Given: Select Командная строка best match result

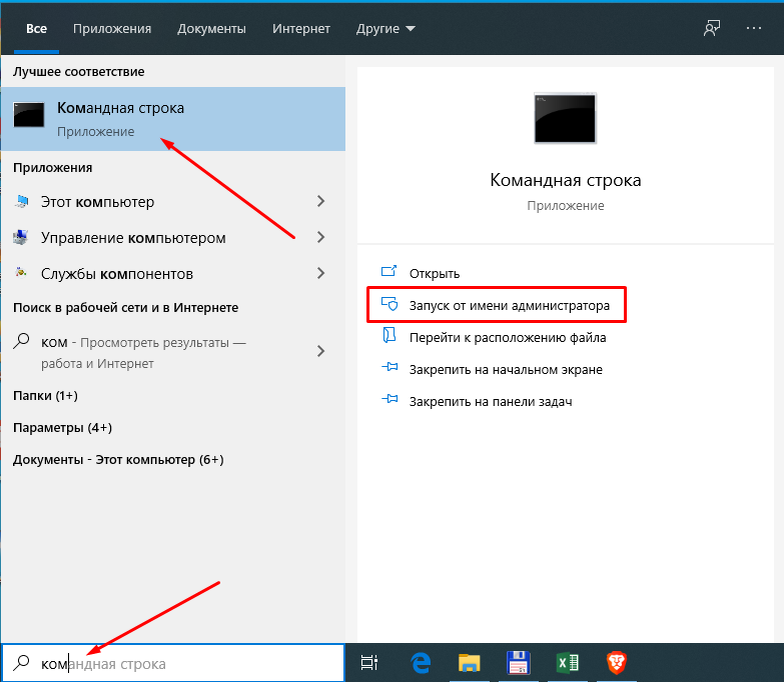Looking at the screenshot, I should point(173,119).
